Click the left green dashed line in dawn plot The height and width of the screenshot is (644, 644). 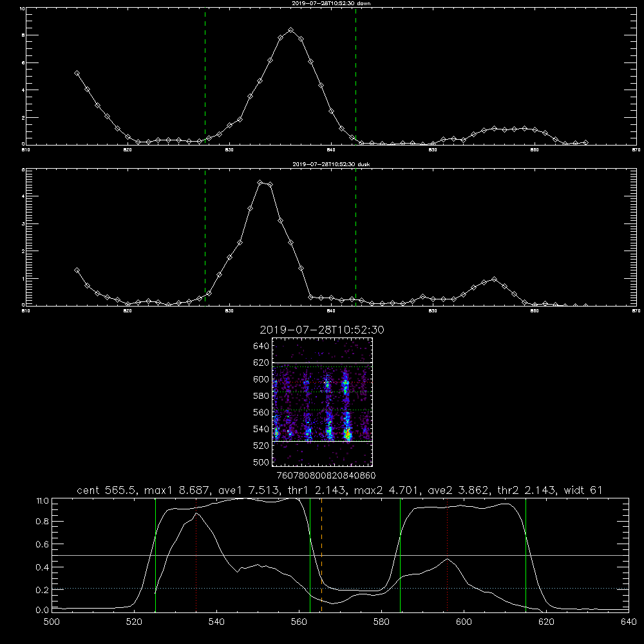(x=205, y=76)
